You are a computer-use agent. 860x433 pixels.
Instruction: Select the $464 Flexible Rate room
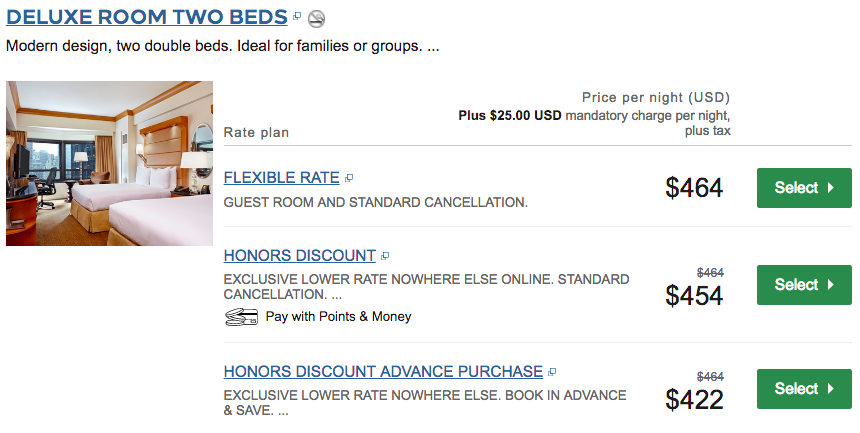[804, 188]
